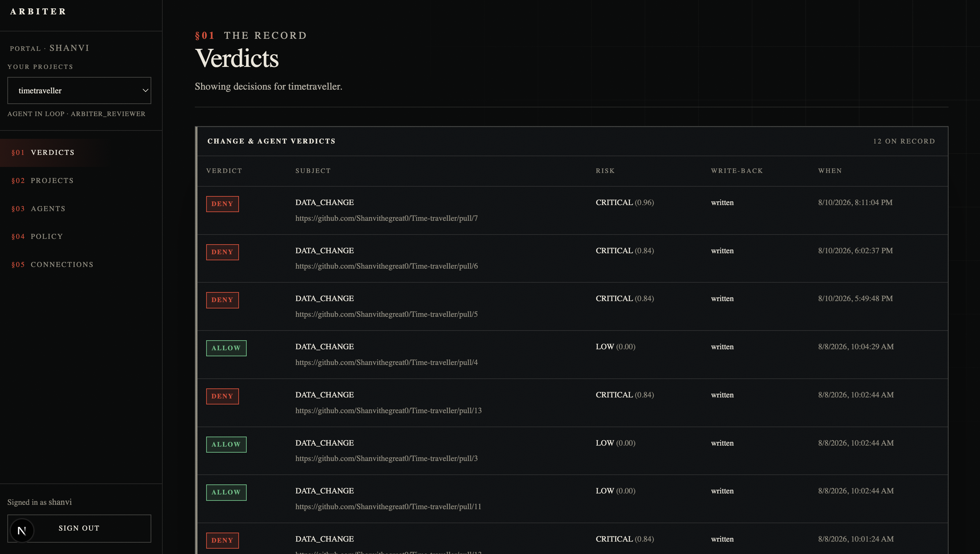This screenshot has width=980, height=554.
Task: Click the timestamp 8/10/2026, 8:11:04 PM
Action: (x=855, y=202)
